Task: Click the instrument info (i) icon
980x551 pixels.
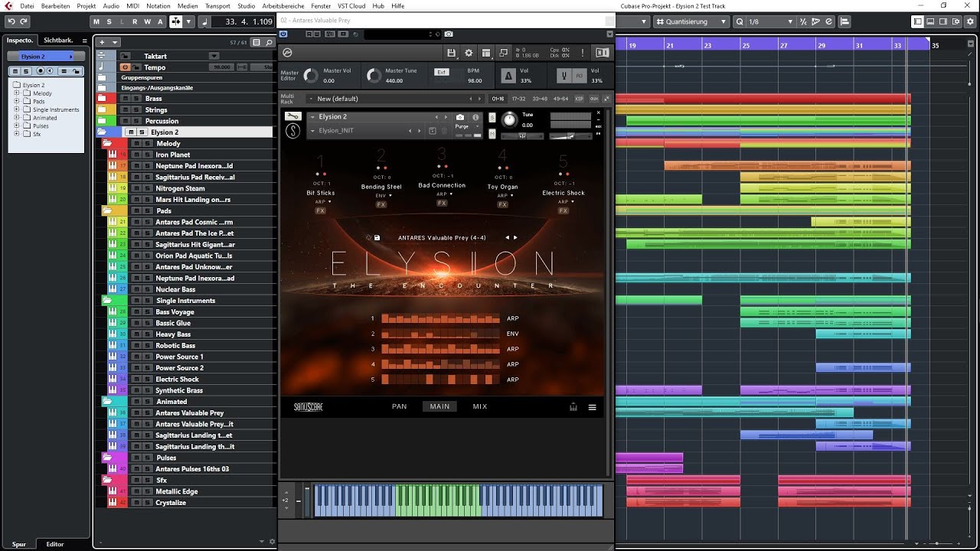Action: click(475, 117)
